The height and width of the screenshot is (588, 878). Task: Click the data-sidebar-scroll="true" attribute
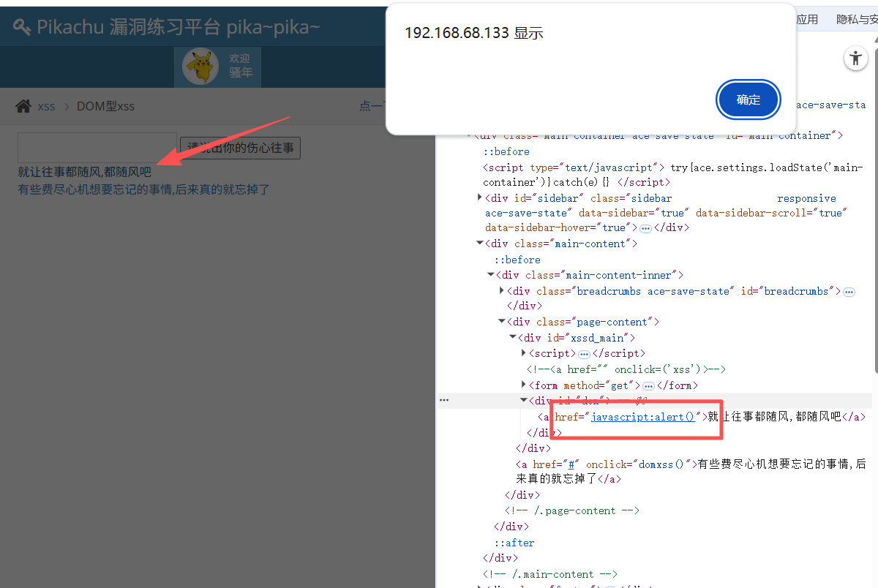(771, 213)
